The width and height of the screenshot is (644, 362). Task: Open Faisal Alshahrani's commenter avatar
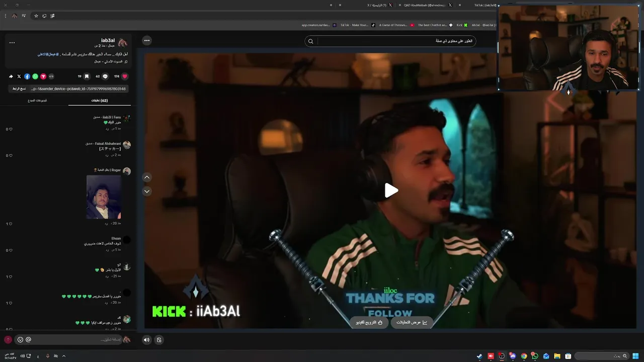click(x=127, y=145)
